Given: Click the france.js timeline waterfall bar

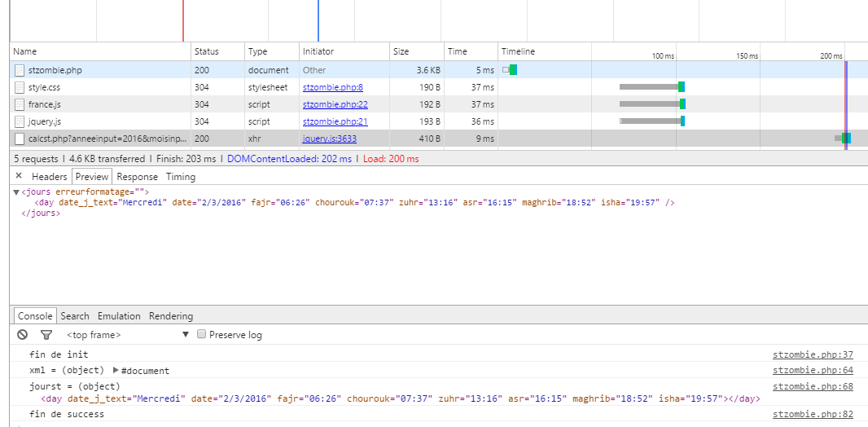Looking at the screenshot, I should point(652,103).
